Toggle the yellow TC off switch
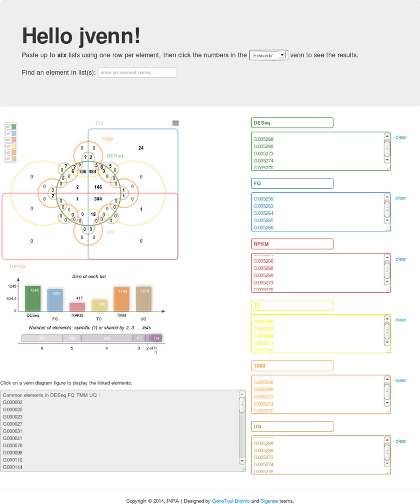 coord(10,146)
